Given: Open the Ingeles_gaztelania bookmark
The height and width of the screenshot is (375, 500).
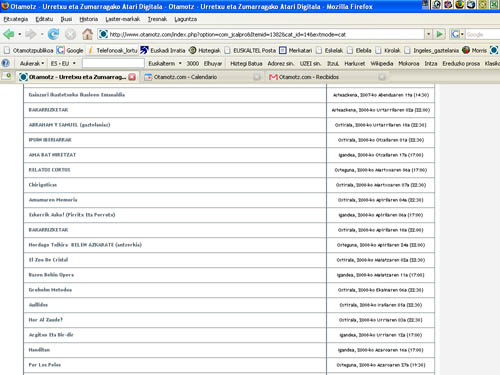Looking at the screenshot, I should tap(431, 50).
